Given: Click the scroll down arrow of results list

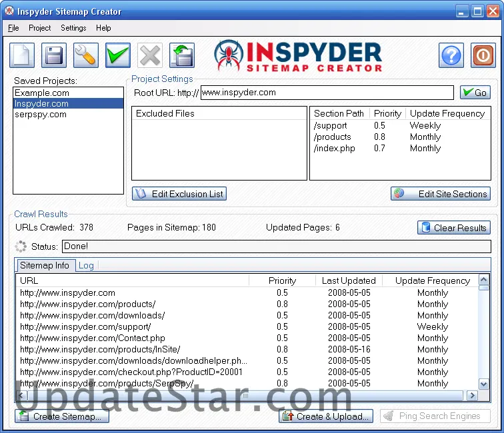Looking at the screenshot, I should click(484, 384).
